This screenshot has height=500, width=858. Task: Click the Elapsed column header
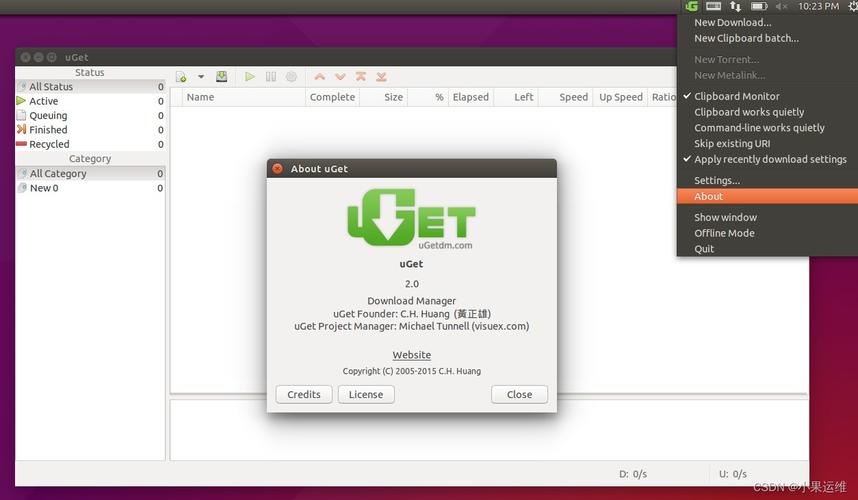[471, 97]
